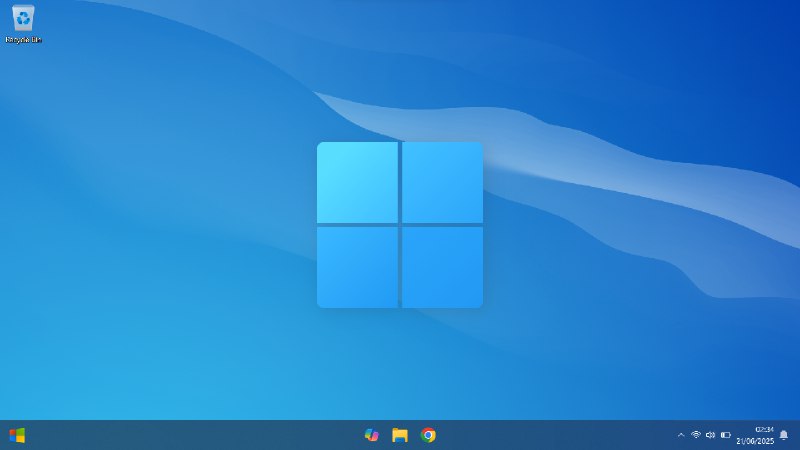Open the volume speaker icon
This screenshot has height=450, width=800.
[710, 435]
